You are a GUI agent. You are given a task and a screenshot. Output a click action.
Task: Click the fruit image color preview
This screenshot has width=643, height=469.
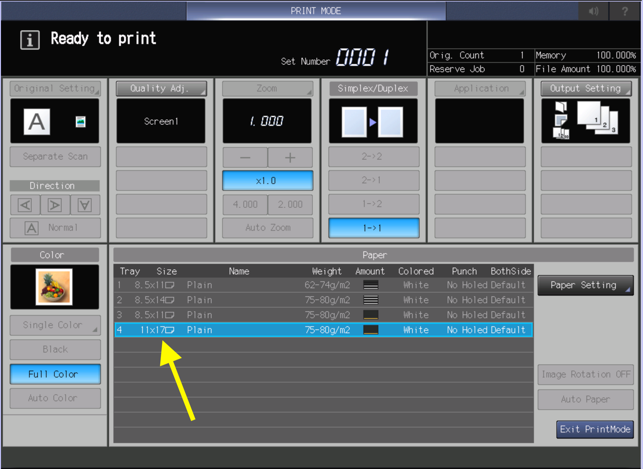pyautogui.click(x=52, y=287)
